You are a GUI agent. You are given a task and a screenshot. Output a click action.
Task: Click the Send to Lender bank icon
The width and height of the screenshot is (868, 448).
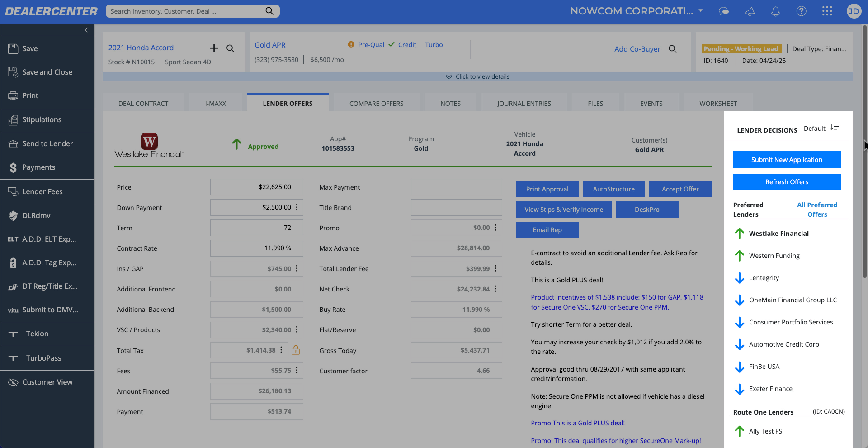pos(13,143)
